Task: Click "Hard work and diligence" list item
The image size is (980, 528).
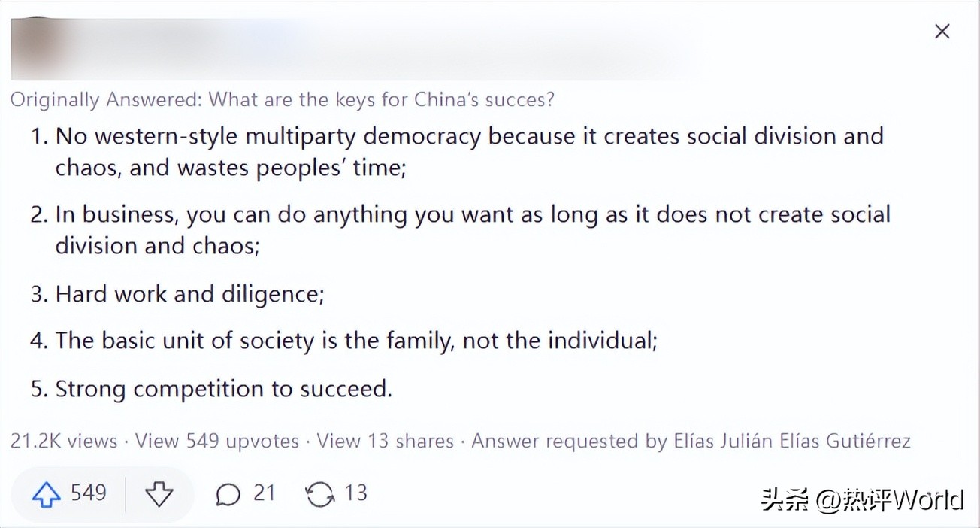Action: 189,293
